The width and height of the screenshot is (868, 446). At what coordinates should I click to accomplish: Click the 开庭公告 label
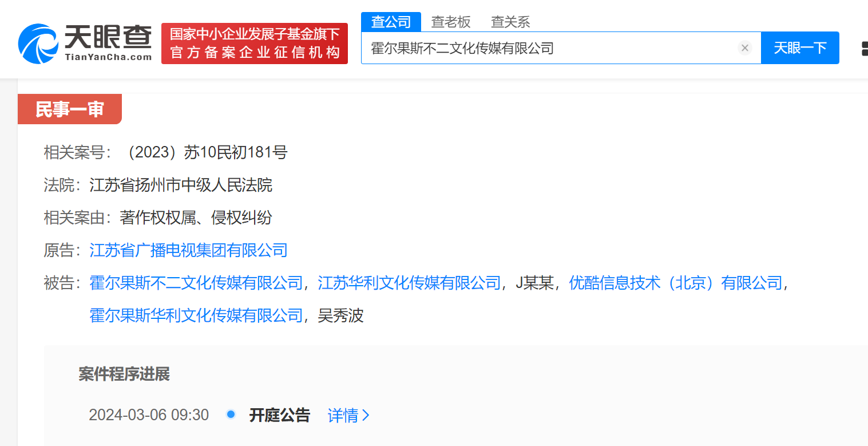pyautogui.click(x=280, y=415)
